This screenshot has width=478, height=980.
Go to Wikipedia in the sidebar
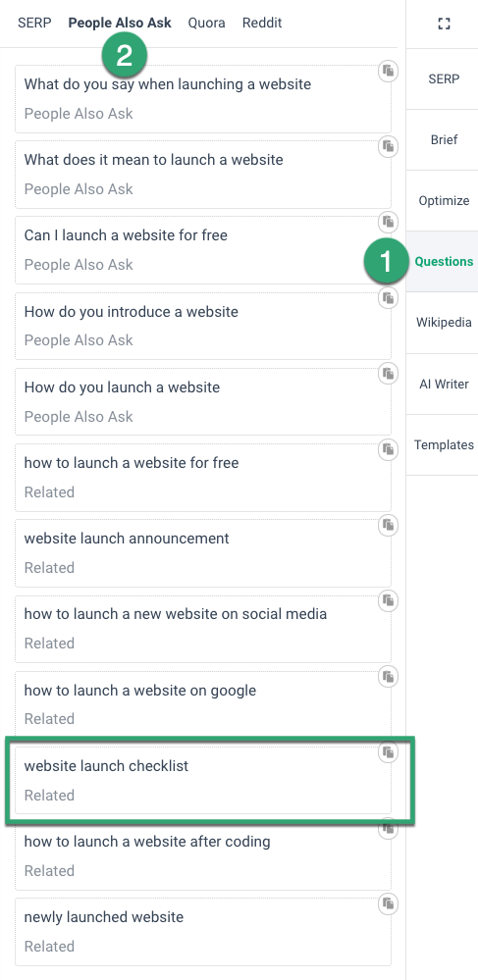point(444,323)
